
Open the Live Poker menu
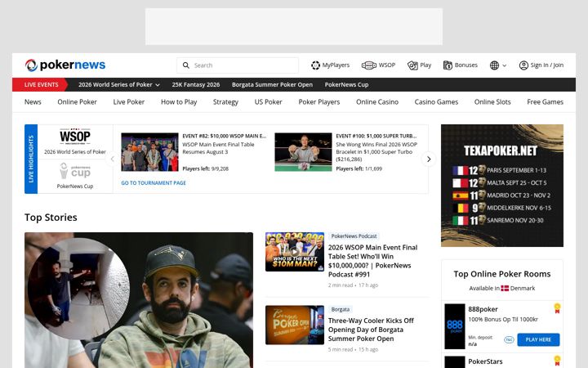coord(129,101)
